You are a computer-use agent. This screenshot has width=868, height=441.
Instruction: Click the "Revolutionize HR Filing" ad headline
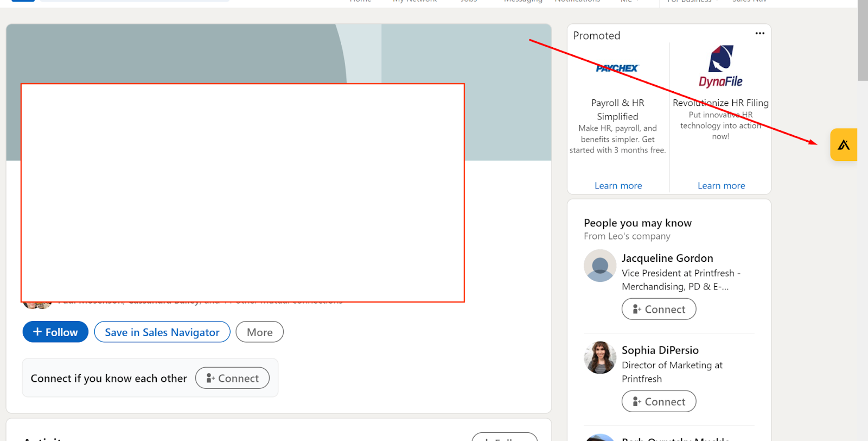[720, 103]
